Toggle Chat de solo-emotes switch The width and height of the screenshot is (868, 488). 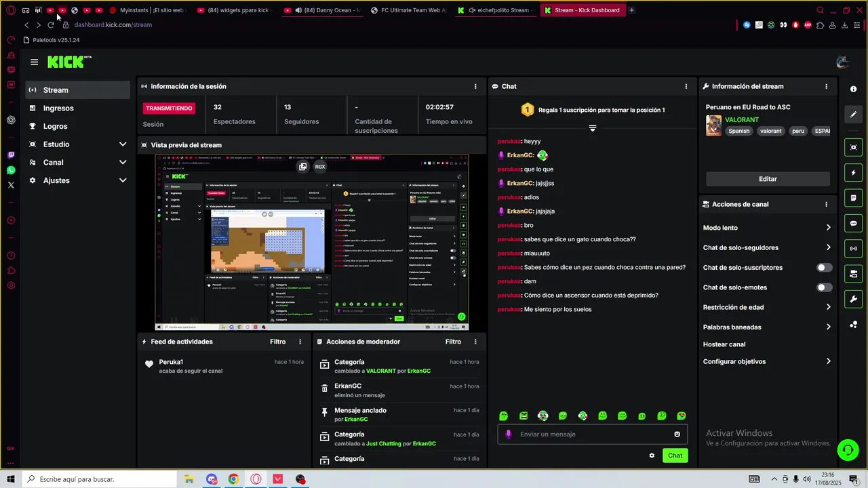[824, 287]
